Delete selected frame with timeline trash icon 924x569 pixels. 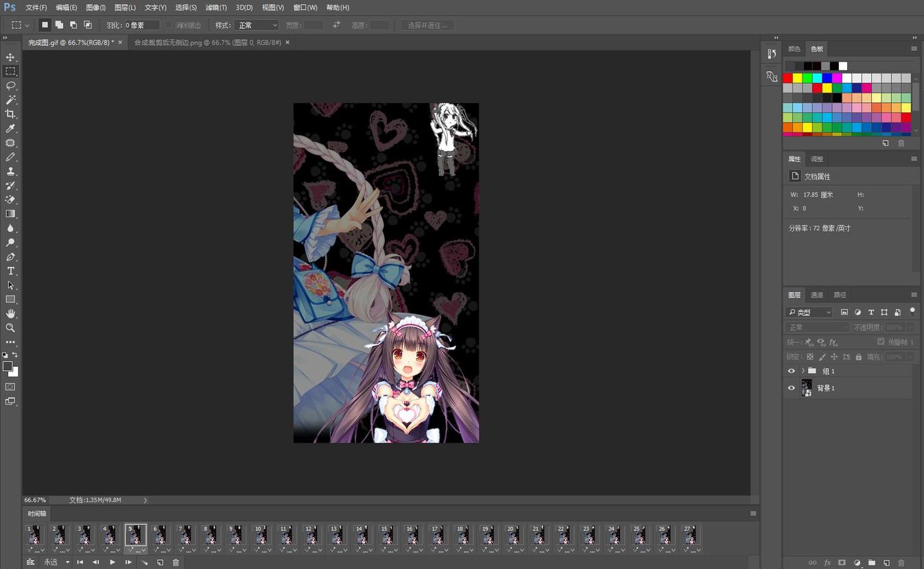[176, 562]
